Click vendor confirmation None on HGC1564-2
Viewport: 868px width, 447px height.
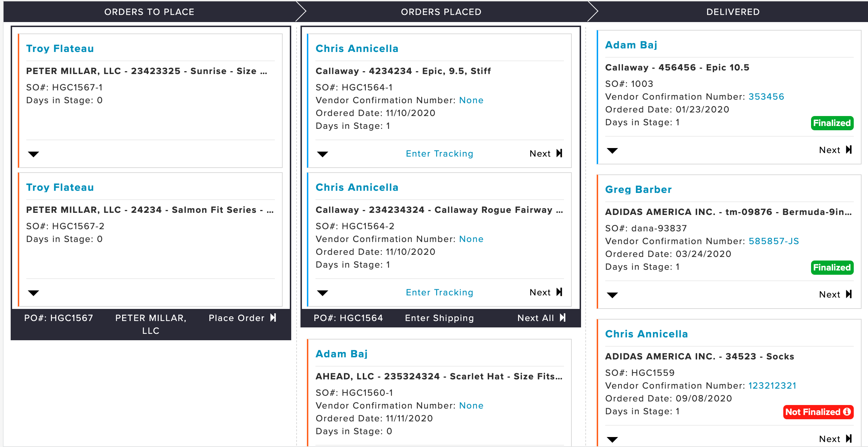pos(471,239)
